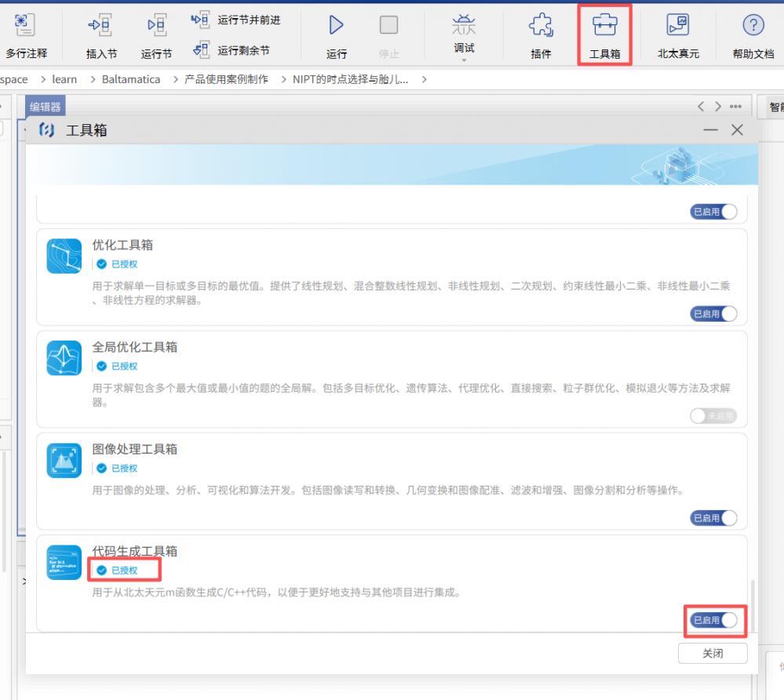Turn off the 代码生成工具箱 toggle
This screenshot has height=700, width=784.
[x=713, y=620]
